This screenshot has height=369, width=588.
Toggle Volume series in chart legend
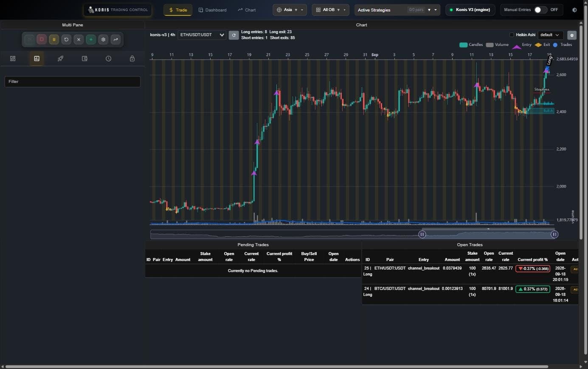click(x=497, y=45)
